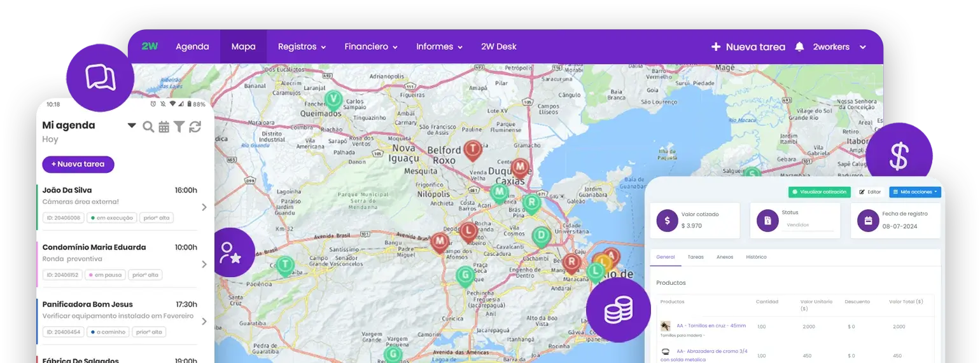Open the calendar icon in Mi agenda

(164, 127)
